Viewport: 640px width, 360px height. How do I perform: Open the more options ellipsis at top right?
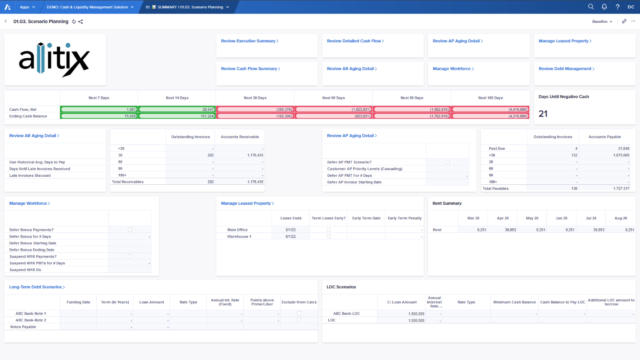point(633,21)
